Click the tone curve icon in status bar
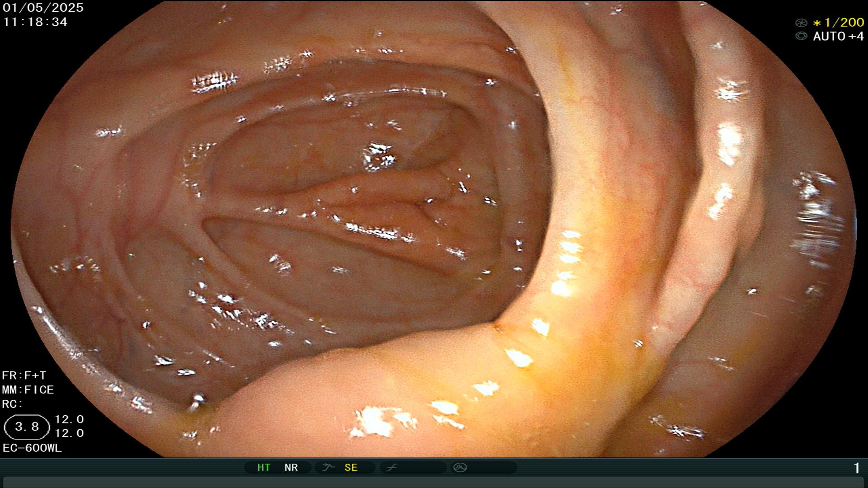The image size is (868, 488). point(392,467)
